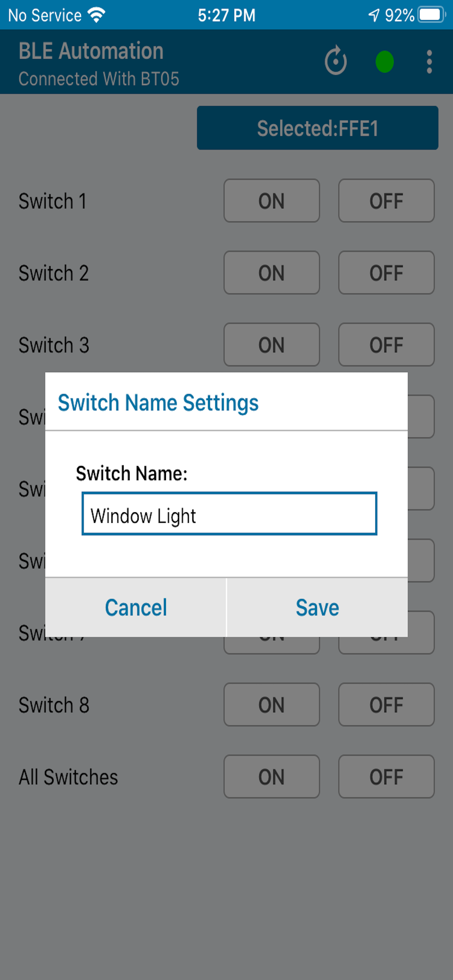Turn OFF All Switches
The height and width of the screenshot is (980, 453).
(386, 777)
